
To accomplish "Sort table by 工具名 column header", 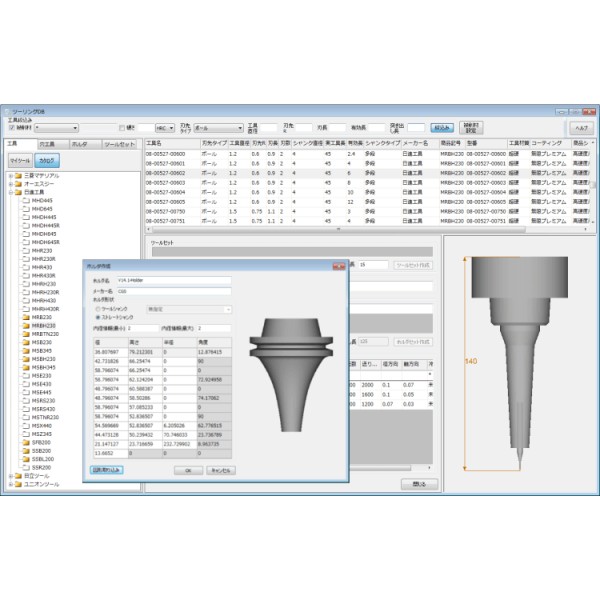I will [172, 143].
